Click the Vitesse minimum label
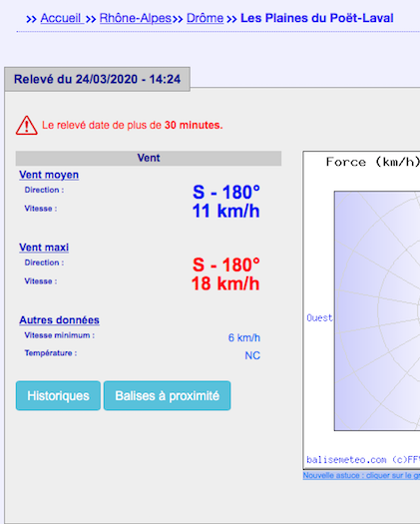 [60, 335]
